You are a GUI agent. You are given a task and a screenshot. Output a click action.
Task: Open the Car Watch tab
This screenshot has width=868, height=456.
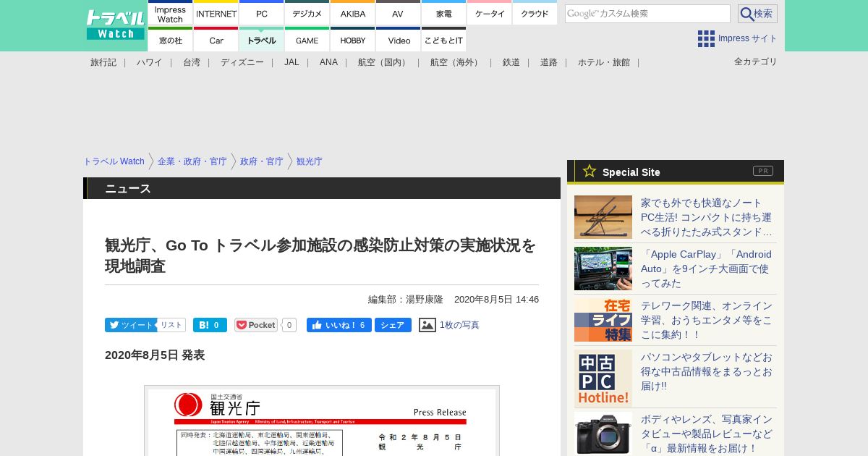(x=216, y=40)
